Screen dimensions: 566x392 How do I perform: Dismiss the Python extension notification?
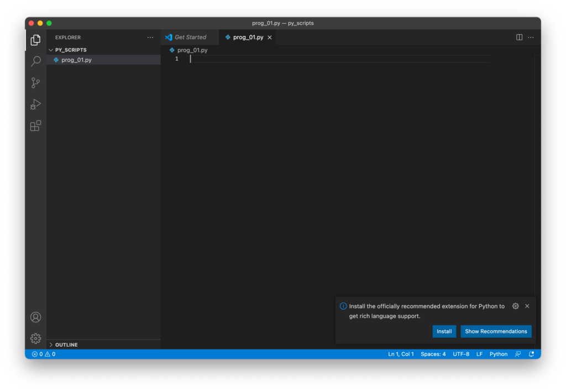527,306
